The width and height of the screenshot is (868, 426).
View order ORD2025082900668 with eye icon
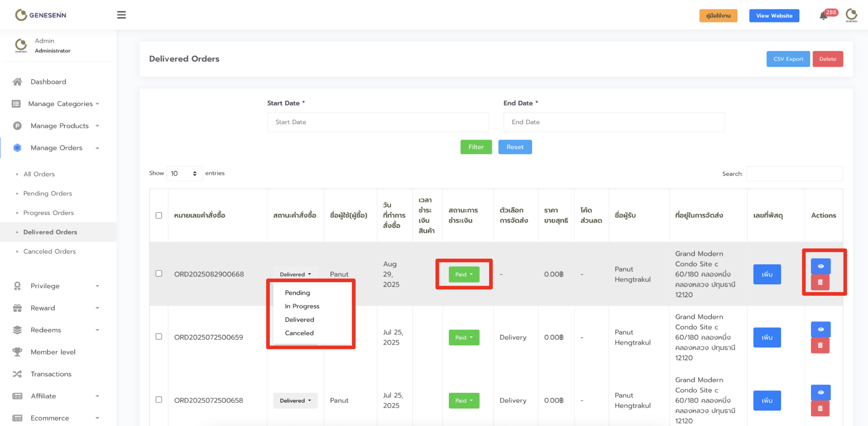click(x=820, y=266)
